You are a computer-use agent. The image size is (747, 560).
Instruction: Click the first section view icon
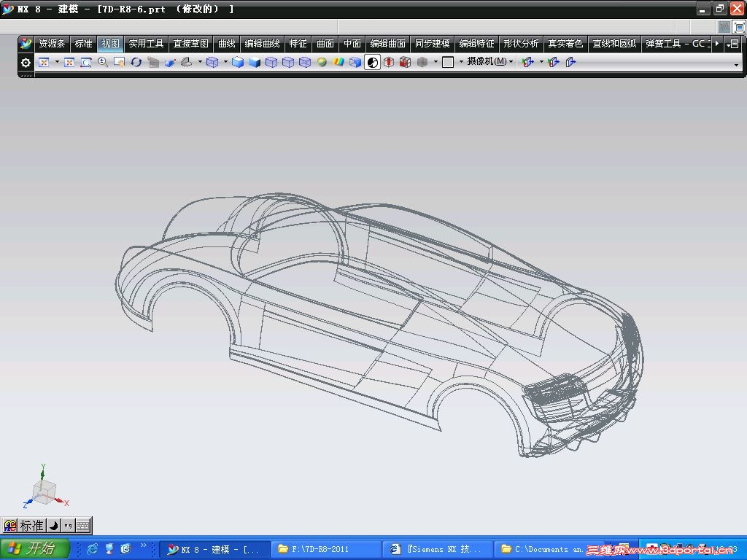[x=527, y=62]
